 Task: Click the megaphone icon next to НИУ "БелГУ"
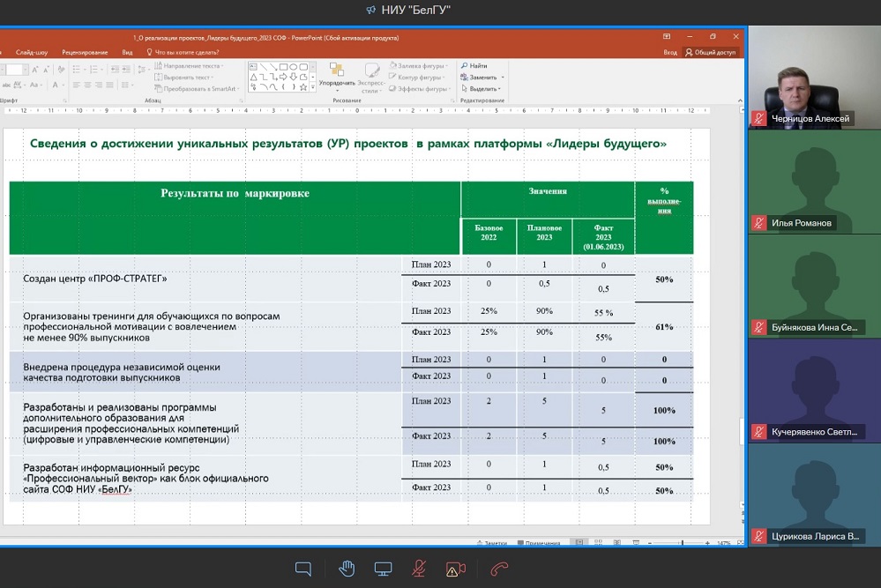point(370,10)
